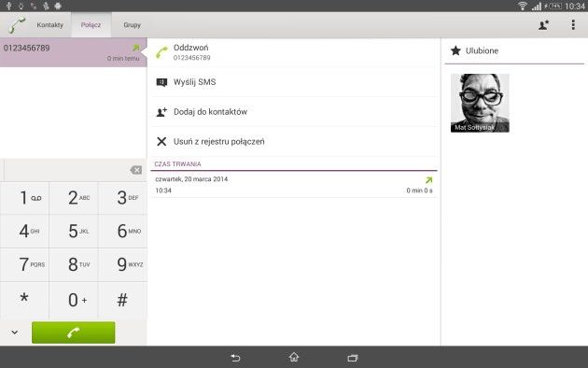Image resolution: width=588 pixels, height=368 pixels.
Task: Tap Oddzwoń to call back 0123456789
Action: coord(294,52)
